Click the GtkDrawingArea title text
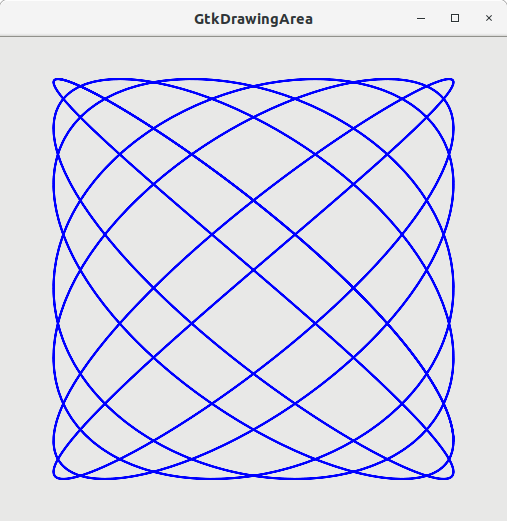 tap(253, 19)
